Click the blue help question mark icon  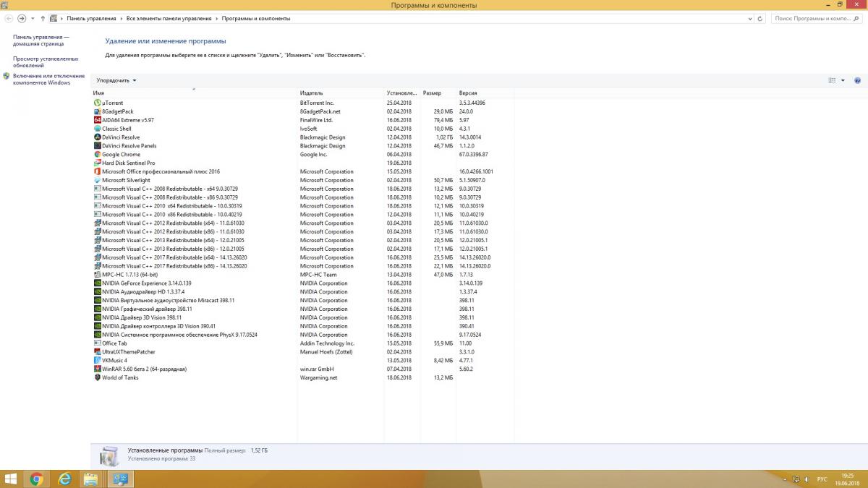click(x=858, y=81)
